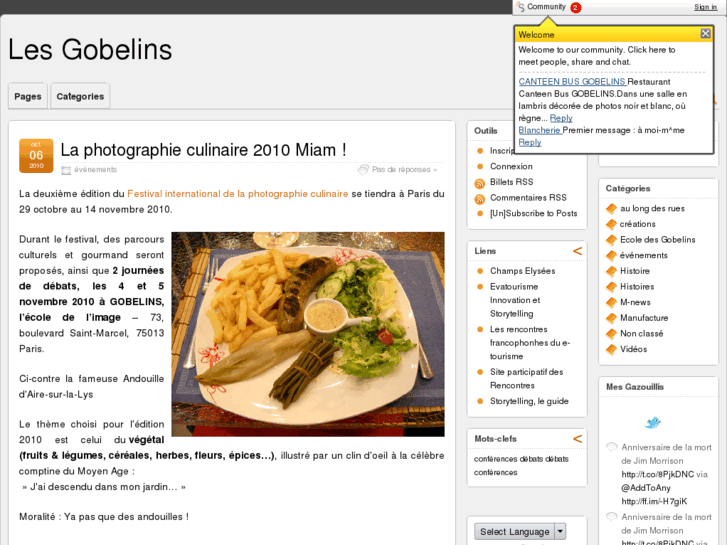727x545 pixels.
Task: Open the Select Language dropdown
Action: [x=520, y=532]
